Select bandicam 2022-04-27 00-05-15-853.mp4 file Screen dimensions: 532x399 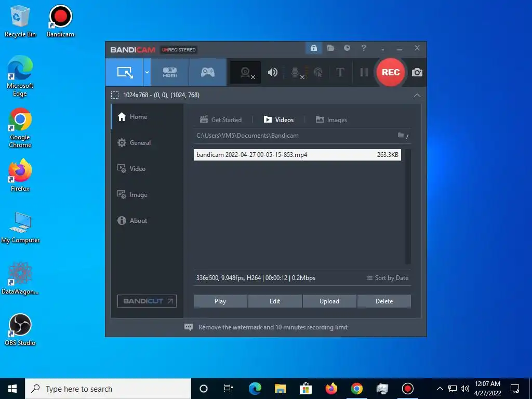(x=297, y=155)
